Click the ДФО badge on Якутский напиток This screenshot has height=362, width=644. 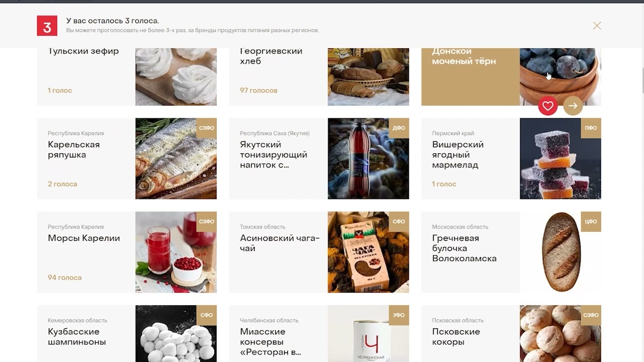point(399,128)
